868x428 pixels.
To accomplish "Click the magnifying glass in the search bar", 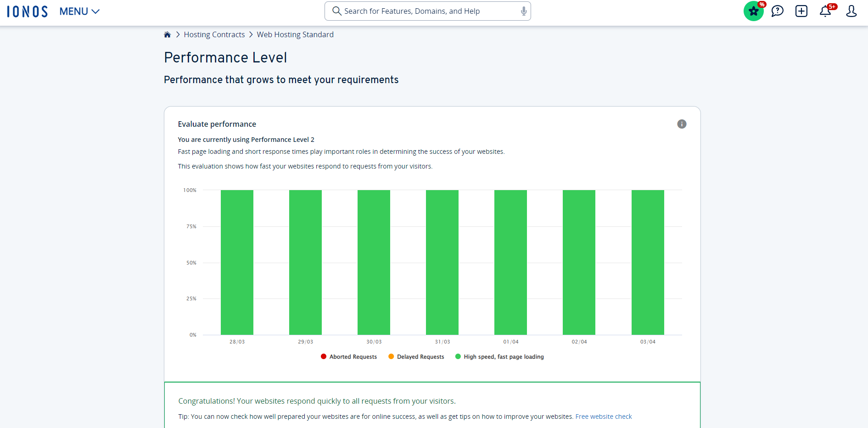I will pos(337,11).
